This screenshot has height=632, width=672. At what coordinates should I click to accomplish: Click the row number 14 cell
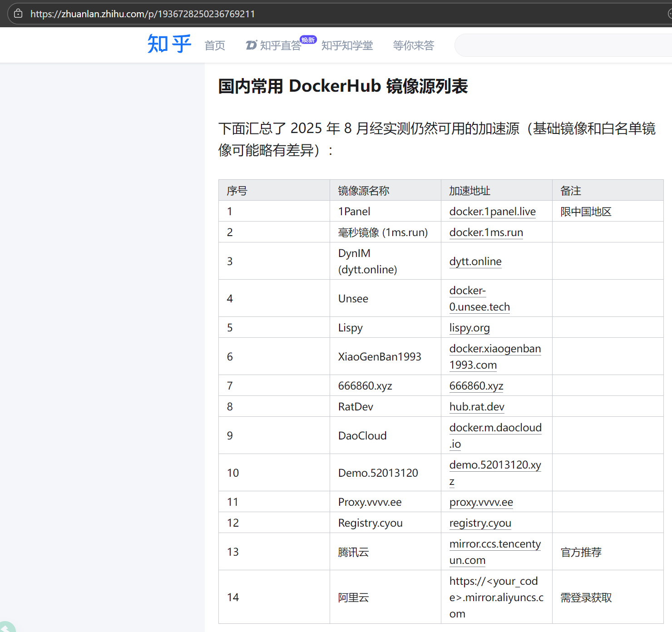pyautogui.click(x=274, y=597)
